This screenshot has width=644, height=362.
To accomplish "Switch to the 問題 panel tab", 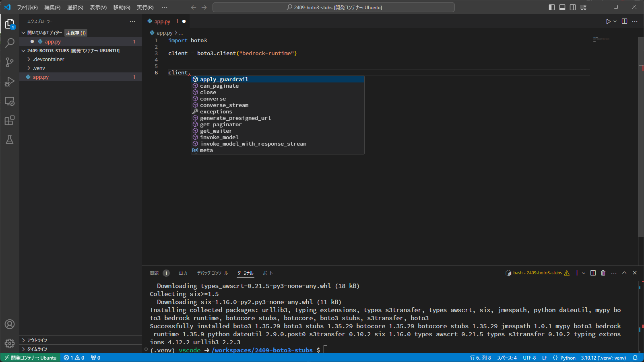I will coord(154,273).
